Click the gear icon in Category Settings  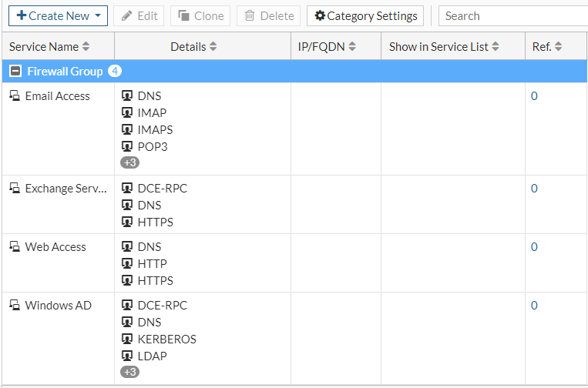pos(320,16)
